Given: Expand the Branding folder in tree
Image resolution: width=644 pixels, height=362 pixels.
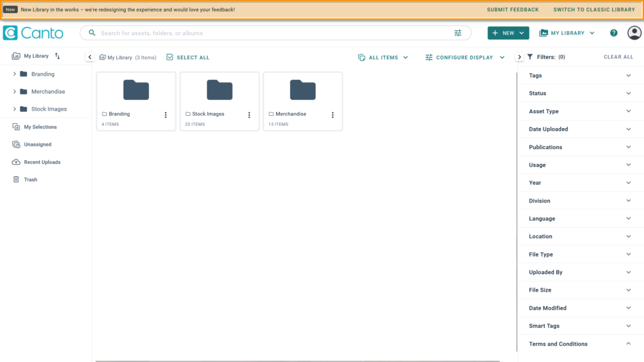Looking at the screenshot, I should tap(14, 74).
